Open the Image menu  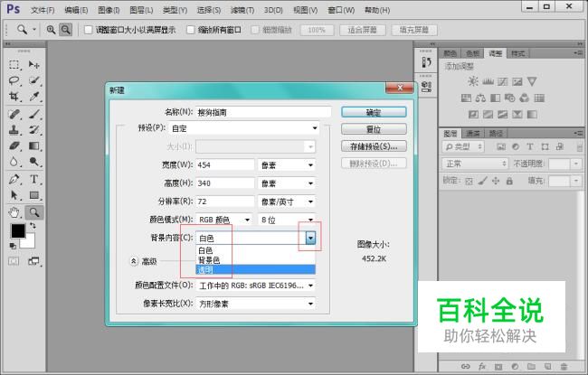click(x=109, y=10)
